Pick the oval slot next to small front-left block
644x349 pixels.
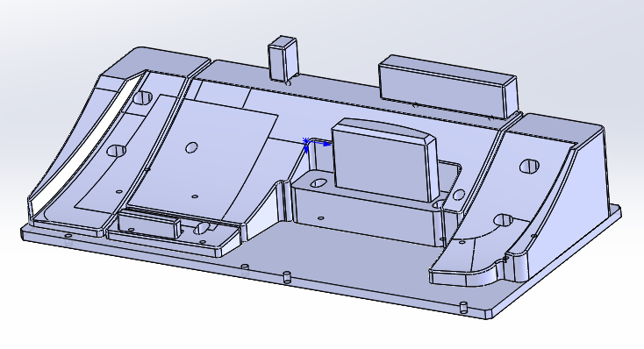coord(201,228)
